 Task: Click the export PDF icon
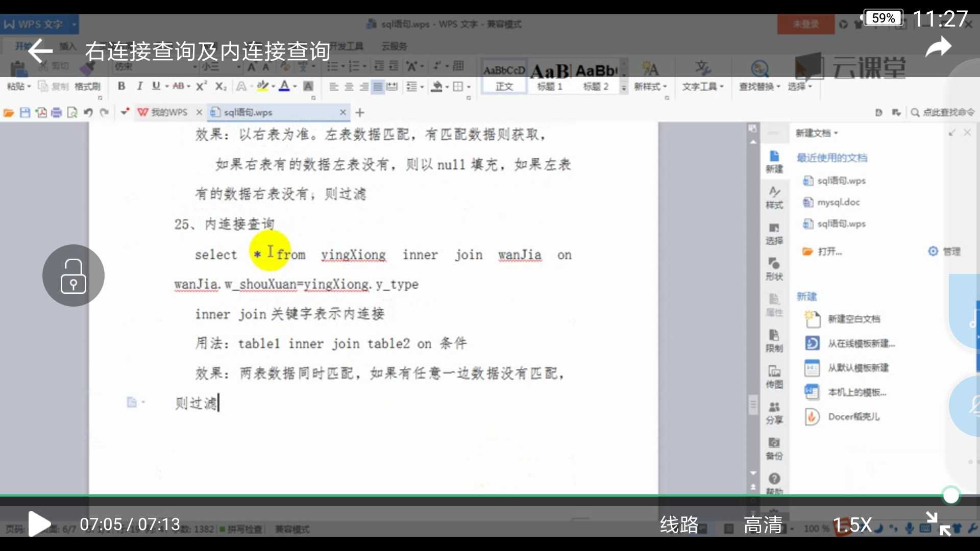[x=41, y=113]
